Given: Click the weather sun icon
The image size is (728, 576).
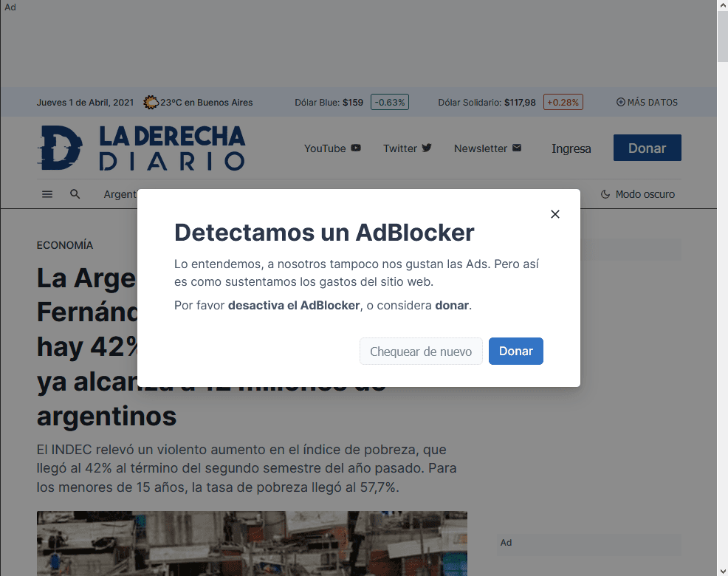Looking at the screenshot, I should click(151, 102).
